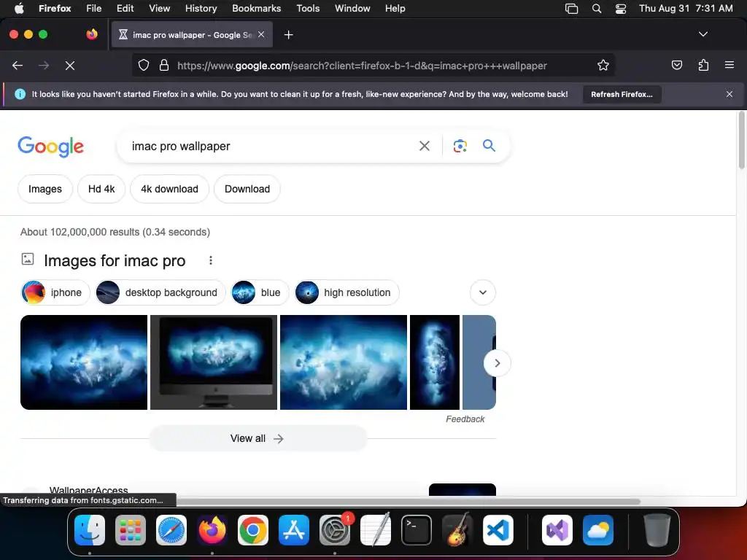Bookmark this page with the star
The height and width of the screenshot is (560, 747).
603,65
